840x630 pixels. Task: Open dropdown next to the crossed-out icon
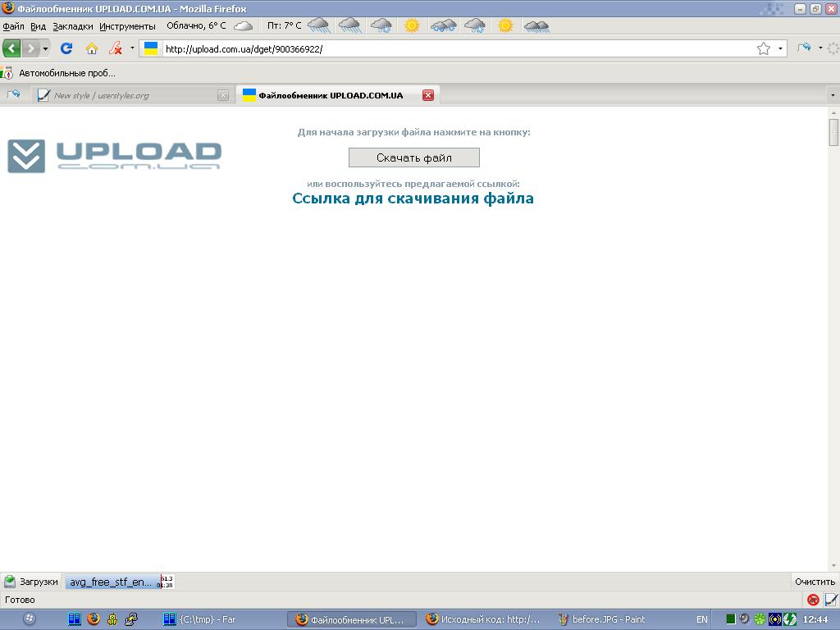132,48
